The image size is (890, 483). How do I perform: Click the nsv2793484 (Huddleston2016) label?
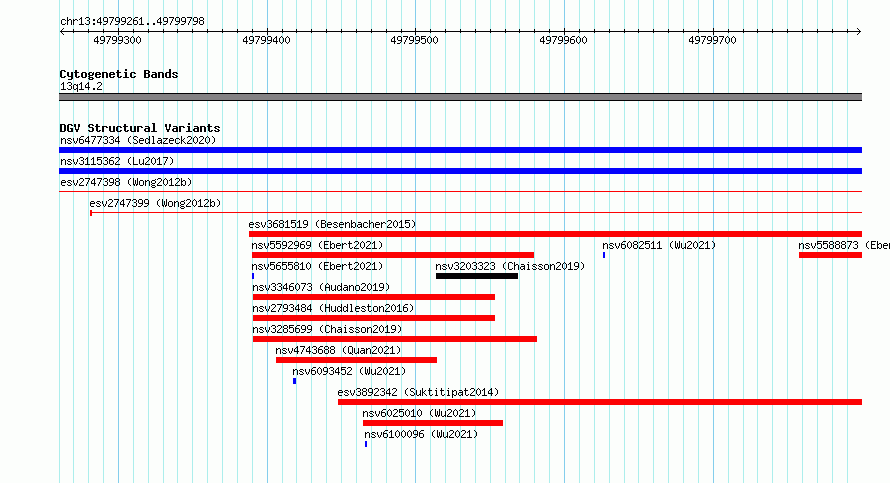[333, 308]
